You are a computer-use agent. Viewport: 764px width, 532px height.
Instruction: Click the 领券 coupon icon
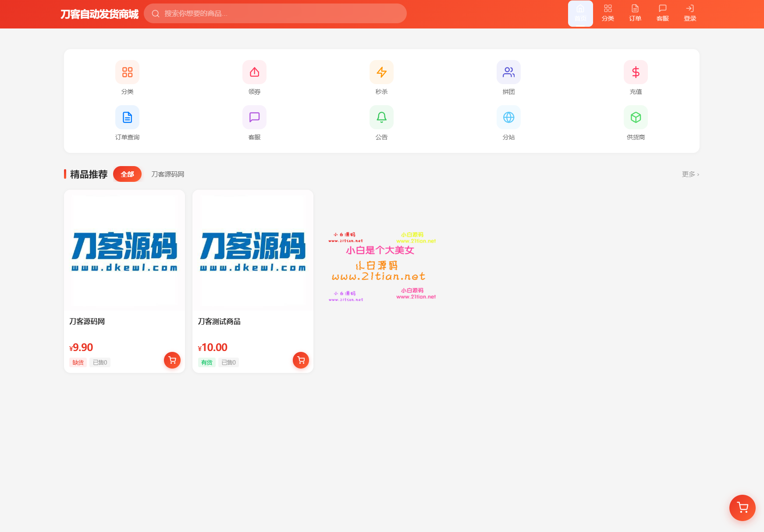pyautogui.click(x=254, y=72)
